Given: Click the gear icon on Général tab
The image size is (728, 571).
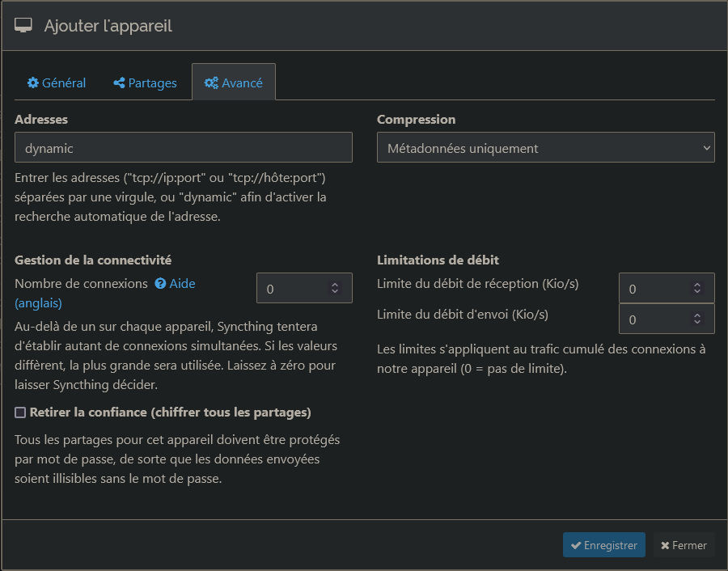Looking at the screenshot, I should [32, 83].
